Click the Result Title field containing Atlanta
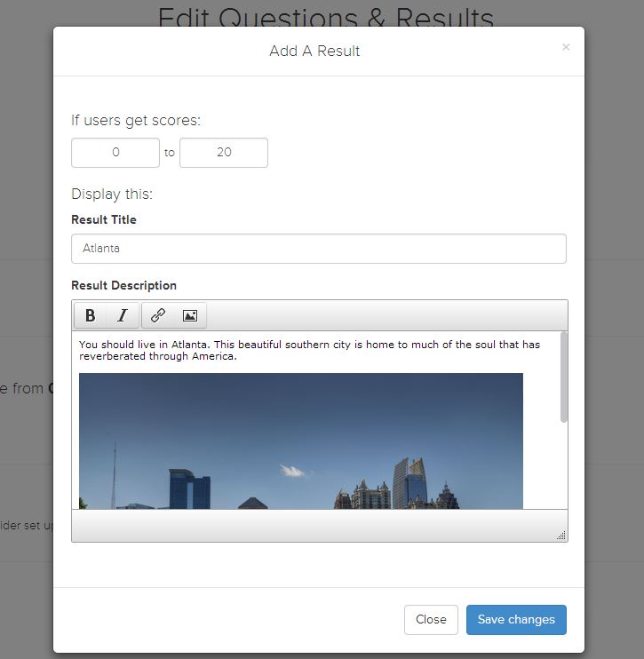Screen dimensions: 644x659 click(318, 249)
